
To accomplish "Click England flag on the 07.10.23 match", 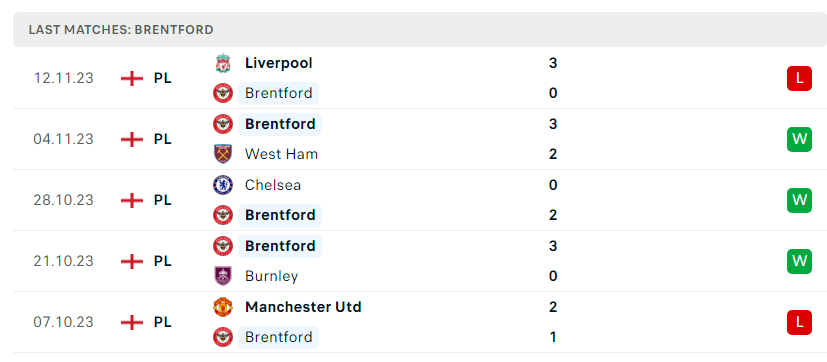I will pyautogui.click(x=132, y=322).
